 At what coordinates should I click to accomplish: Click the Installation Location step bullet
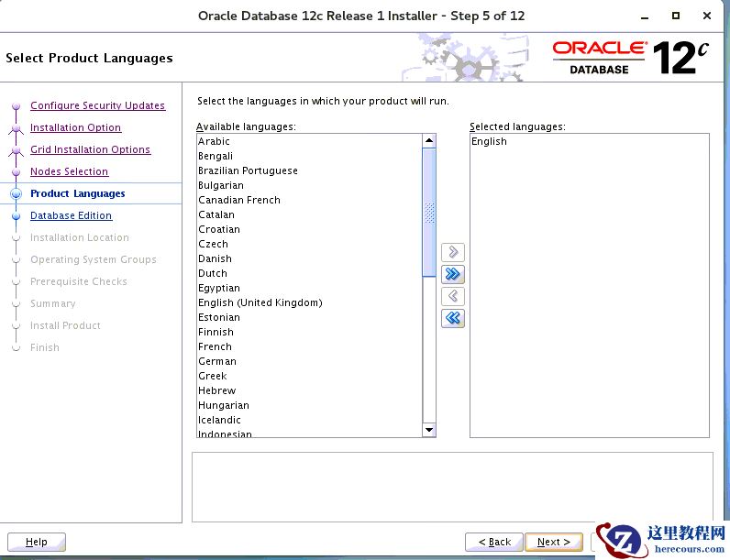(x=17, y=238)
